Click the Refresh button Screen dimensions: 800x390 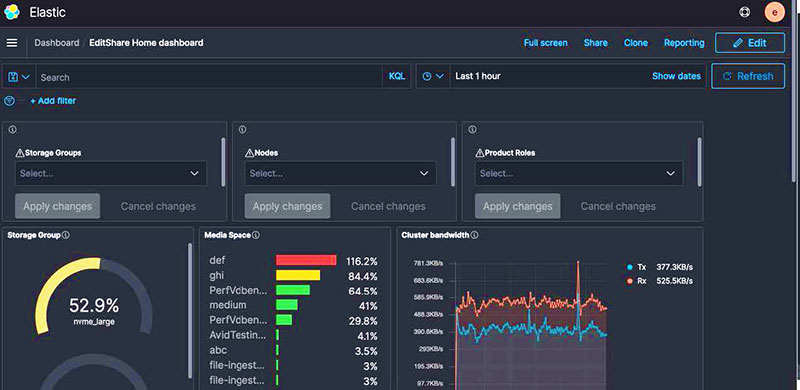coord(748,76)
